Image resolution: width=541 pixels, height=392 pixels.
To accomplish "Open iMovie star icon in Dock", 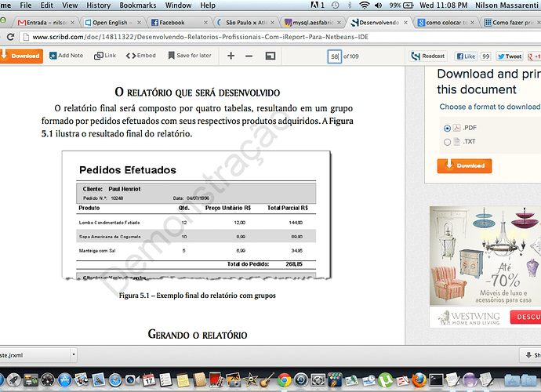I will tap(250, 379).
